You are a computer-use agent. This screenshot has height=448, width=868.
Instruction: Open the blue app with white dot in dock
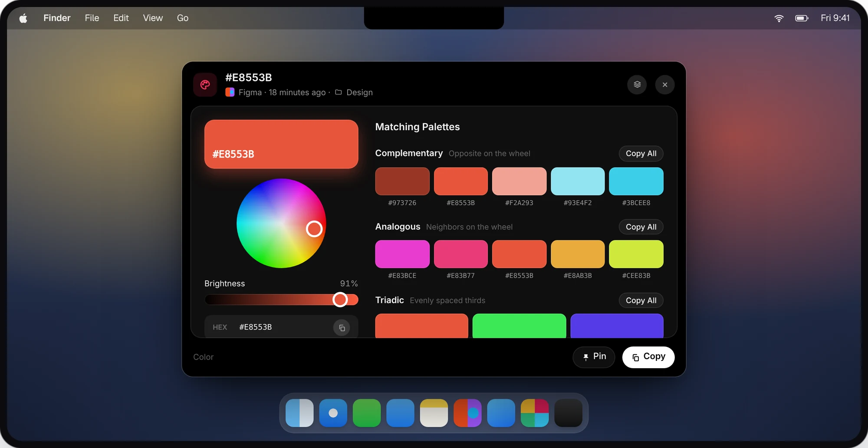[333, 413]
